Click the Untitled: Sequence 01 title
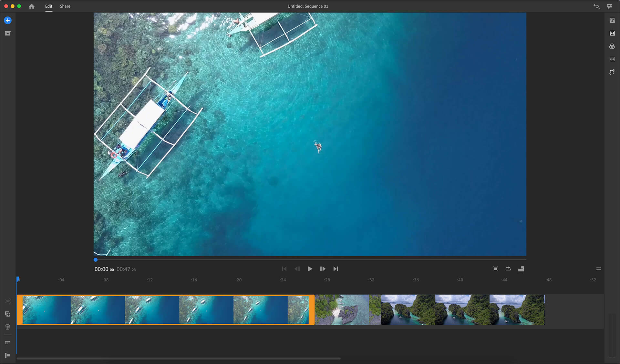 coord(308,6)
